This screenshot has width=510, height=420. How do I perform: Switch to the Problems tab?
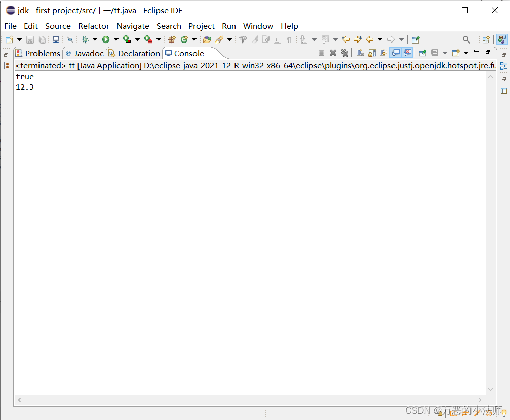coord(38,53)
